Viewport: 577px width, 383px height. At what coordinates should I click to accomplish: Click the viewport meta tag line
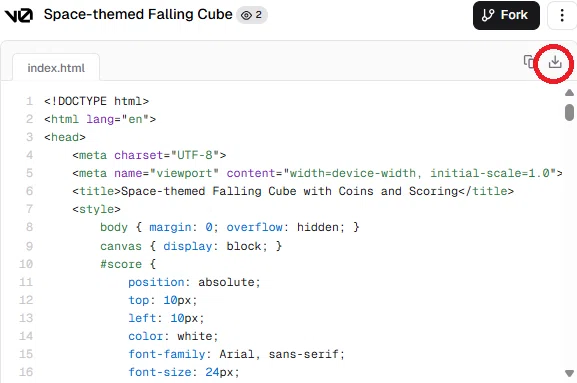pyautogui.click(x=317, y=173)
